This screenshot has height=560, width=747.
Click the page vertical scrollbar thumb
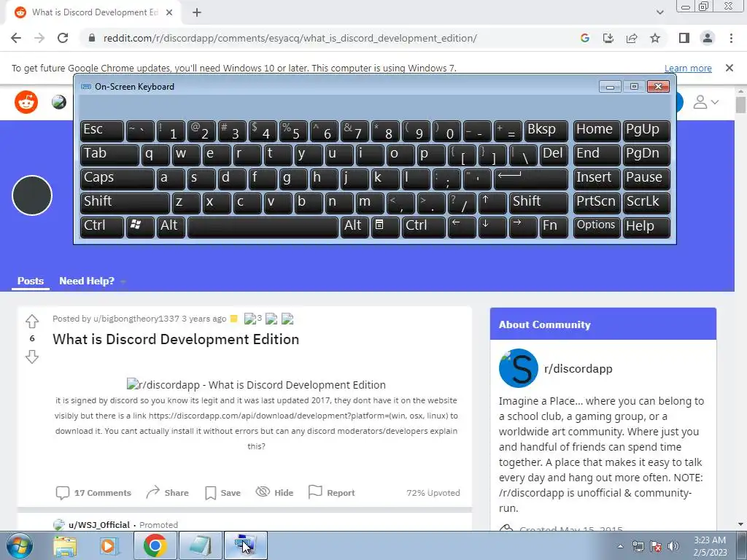pos(740,104)
